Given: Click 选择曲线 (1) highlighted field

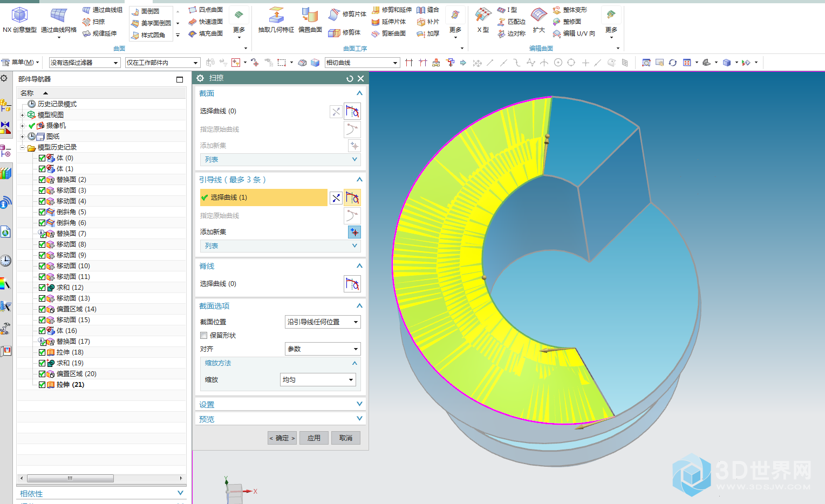Looking at the screenshot, I should [263, 197].
